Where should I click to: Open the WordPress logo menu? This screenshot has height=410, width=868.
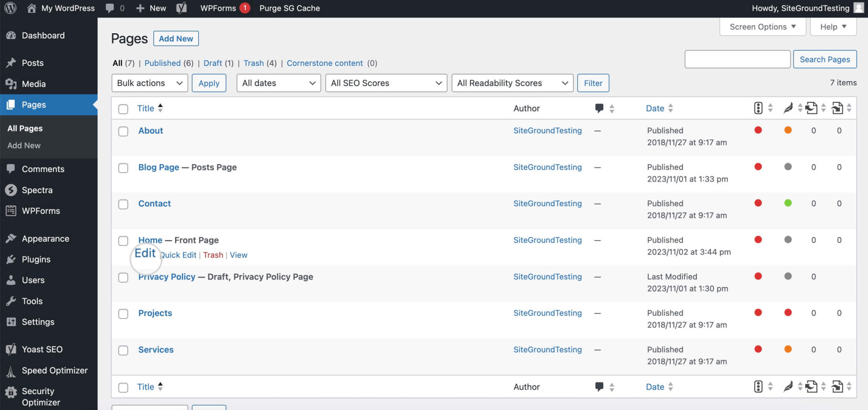click(11, 8)
